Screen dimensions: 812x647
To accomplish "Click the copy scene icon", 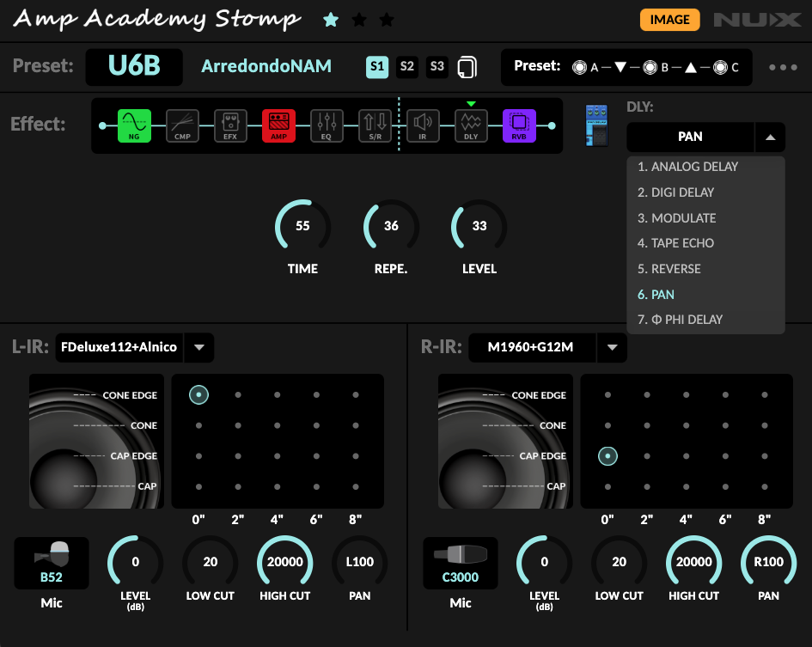I will click(467, 67).
